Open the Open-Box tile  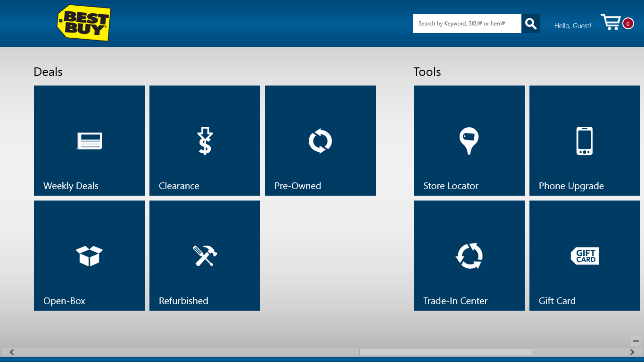(89, 255)
